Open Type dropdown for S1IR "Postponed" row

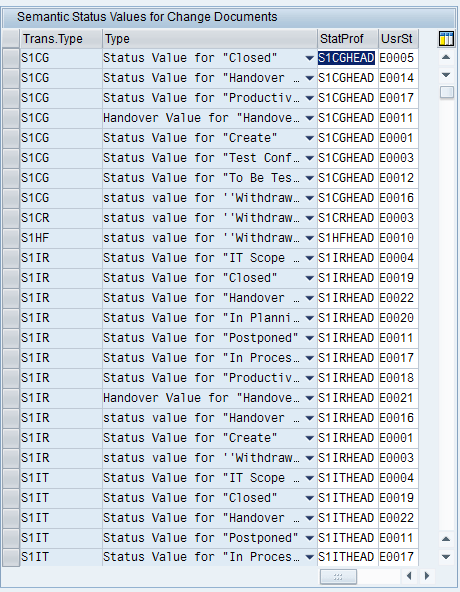tap(309, 338)
